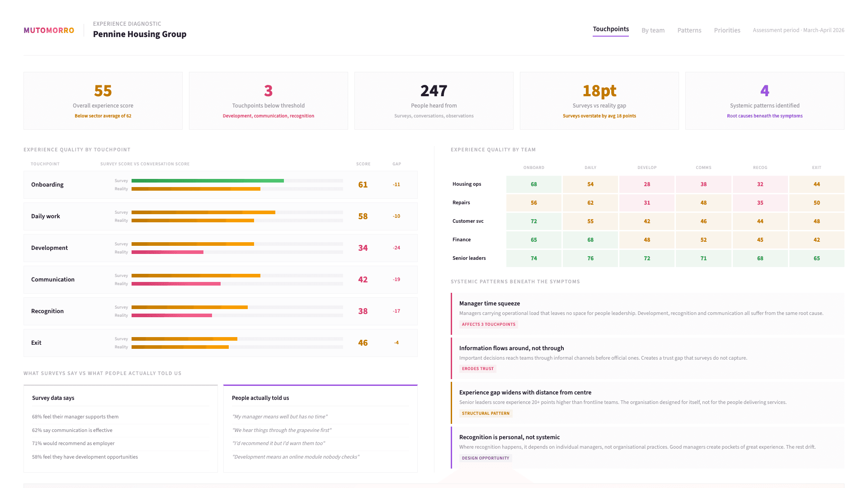
Task: Click Housing ops Develop score cell 28
Action: click(x=646, y=184)
